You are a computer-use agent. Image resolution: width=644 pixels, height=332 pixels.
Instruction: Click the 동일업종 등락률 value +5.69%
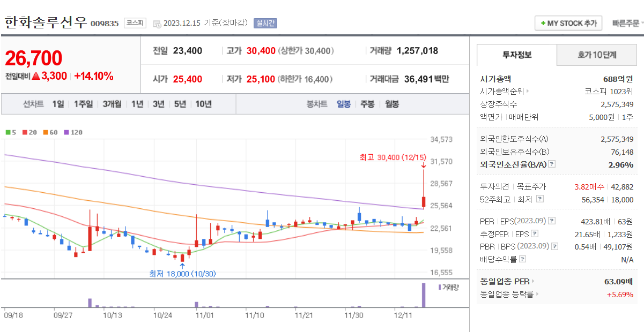tap(620, 294)
